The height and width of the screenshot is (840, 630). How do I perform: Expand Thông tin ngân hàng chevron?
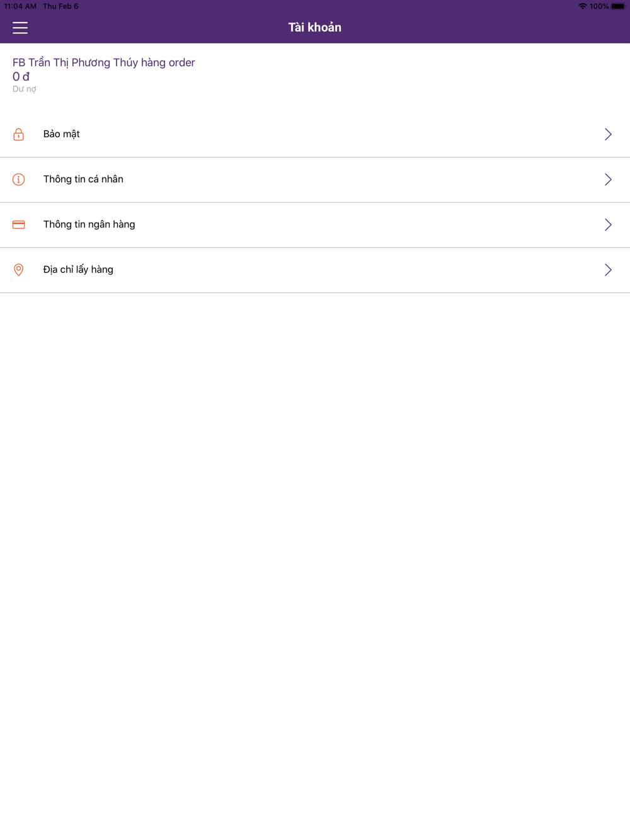coord(608,225)
